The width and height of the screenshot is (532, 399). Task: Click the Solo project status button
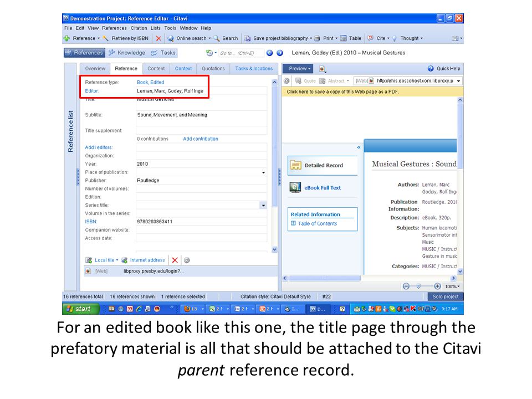[x=445, y=296]
